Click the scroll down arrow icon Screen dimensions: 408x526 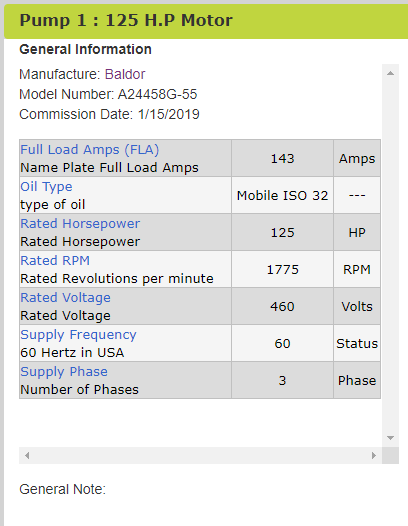click(x=390, y=438)
